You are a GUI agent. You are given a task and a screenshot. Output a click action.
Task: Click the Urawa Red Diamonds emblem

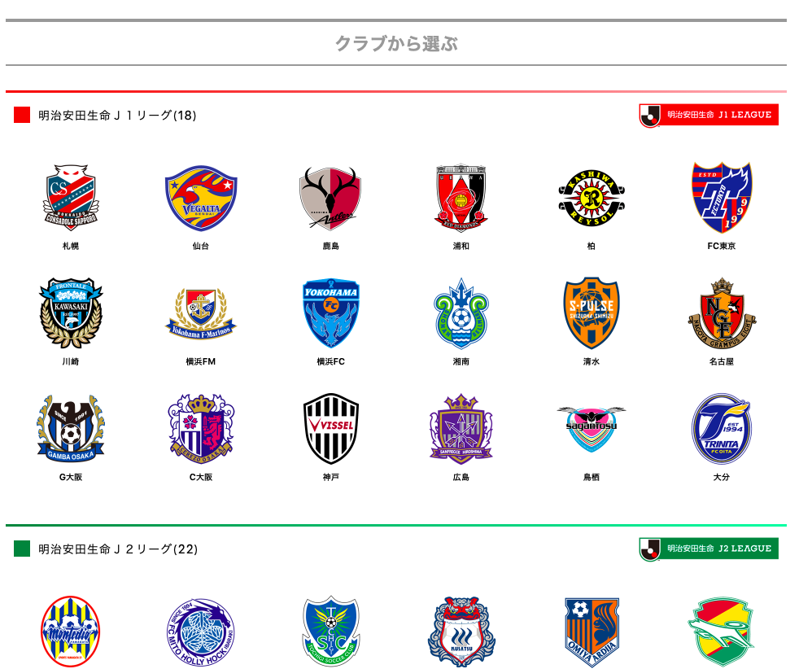(x=461, y=198)
